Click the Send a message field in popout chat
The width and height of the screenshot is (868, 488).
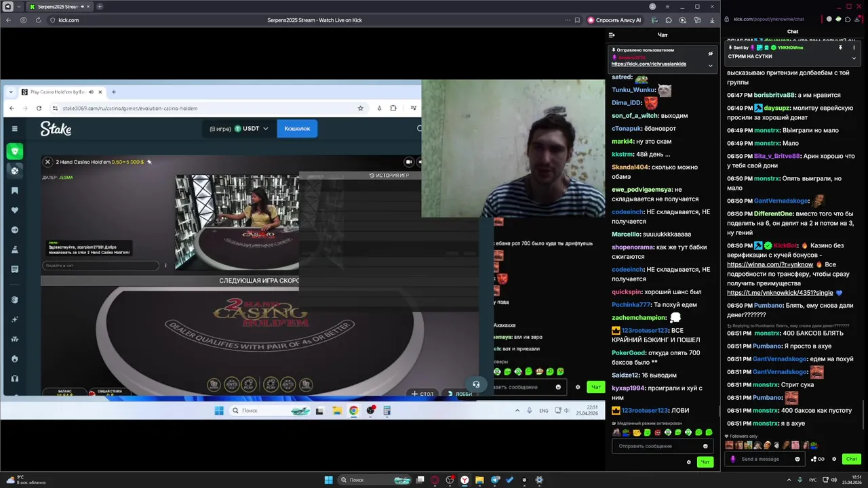(765, 459)
